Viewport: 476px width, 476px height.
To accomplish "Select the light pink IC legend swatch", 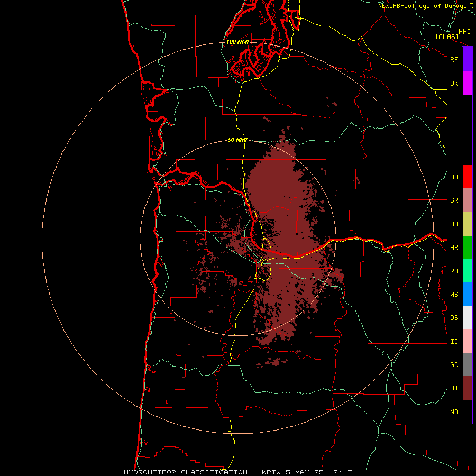I will point(467,341).
